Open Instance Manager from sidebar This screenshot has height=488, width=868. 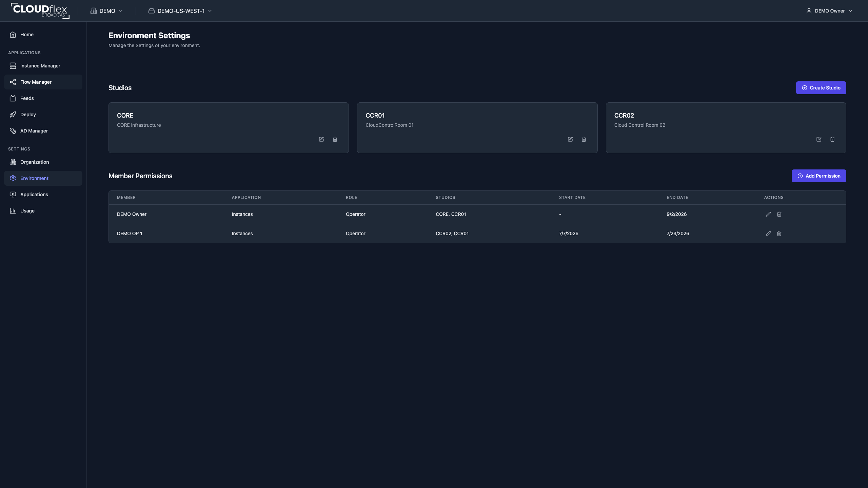[x=43, y=66]
